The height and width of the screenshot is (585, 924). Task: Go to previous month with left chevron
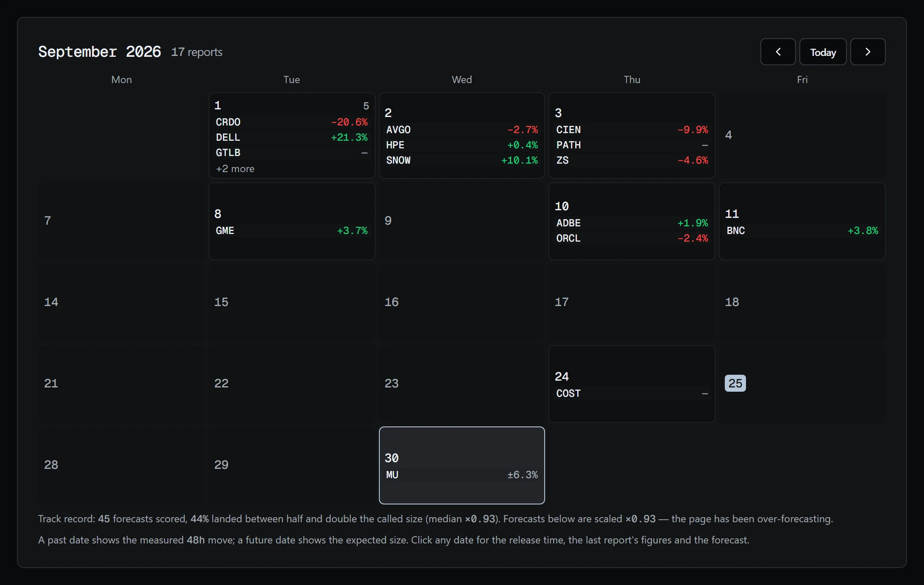[778, 52]
